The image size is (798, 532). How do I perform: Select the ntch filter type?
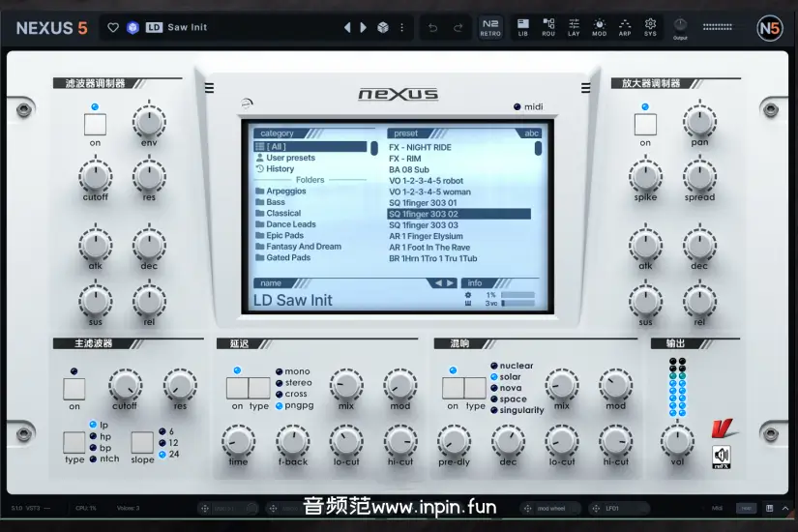pyautogui.click(x=104, y=458)
